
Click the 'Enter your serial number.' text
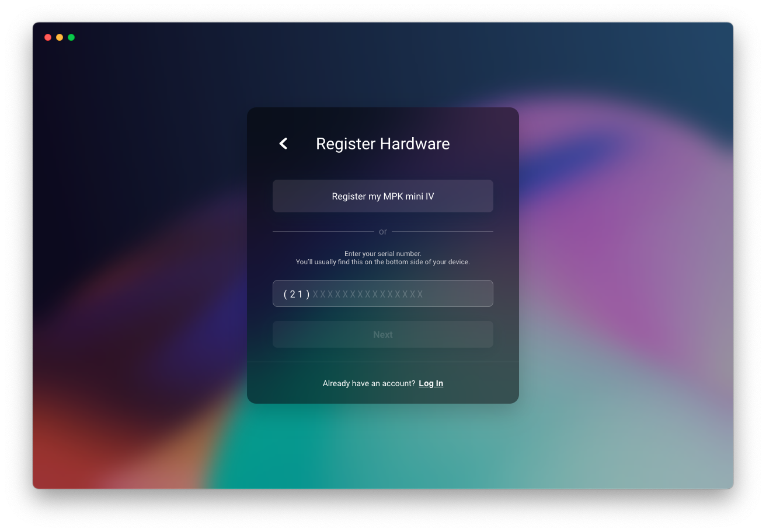pos(383,254)
